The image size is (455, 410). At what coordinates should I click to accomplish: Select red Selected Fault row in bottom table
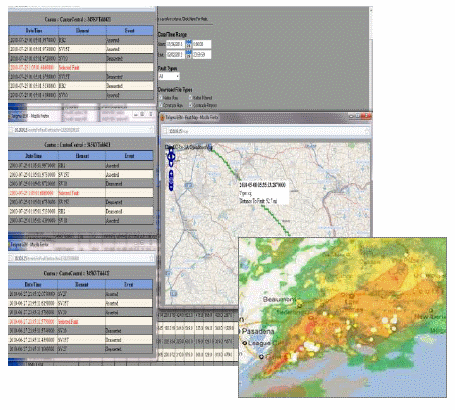coord(81,322)
